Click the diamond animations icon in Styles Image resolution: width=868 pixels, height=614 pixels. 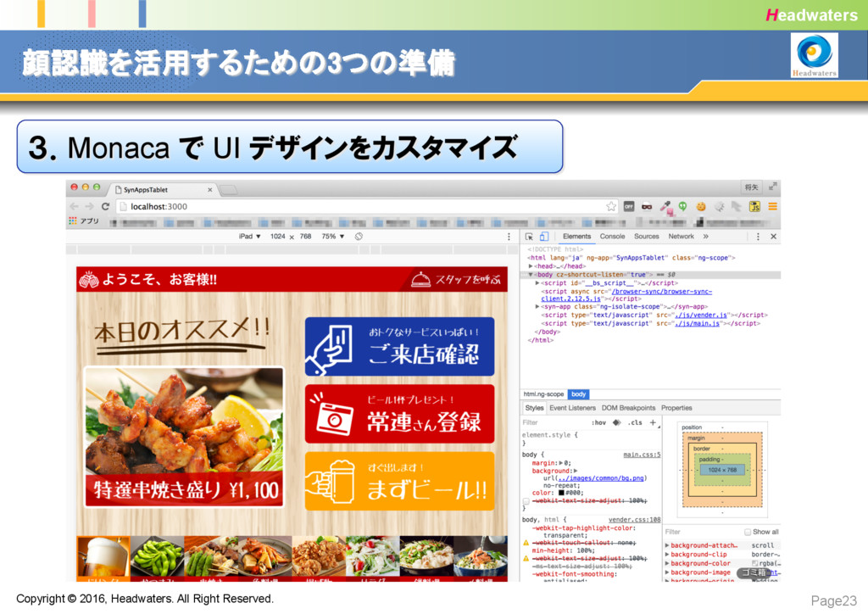(x=617, y=422)
